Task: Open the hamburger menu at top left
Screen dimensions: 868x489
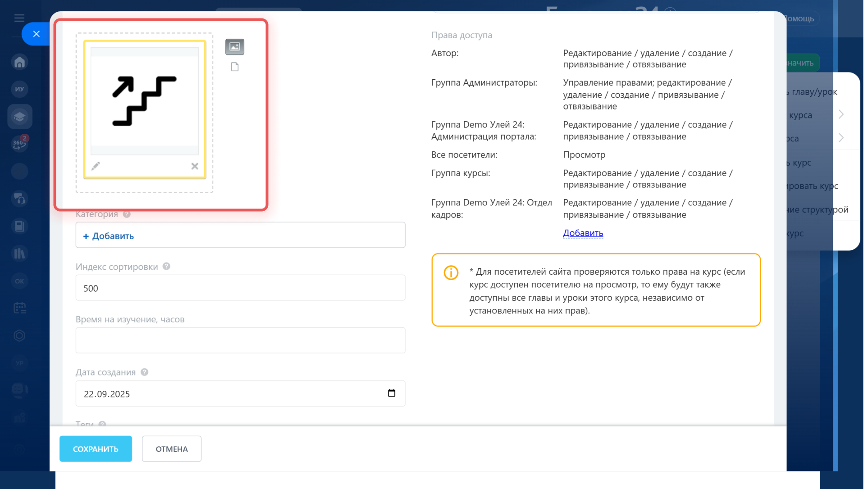Action: pyautogui.click(x=19, y=18)
